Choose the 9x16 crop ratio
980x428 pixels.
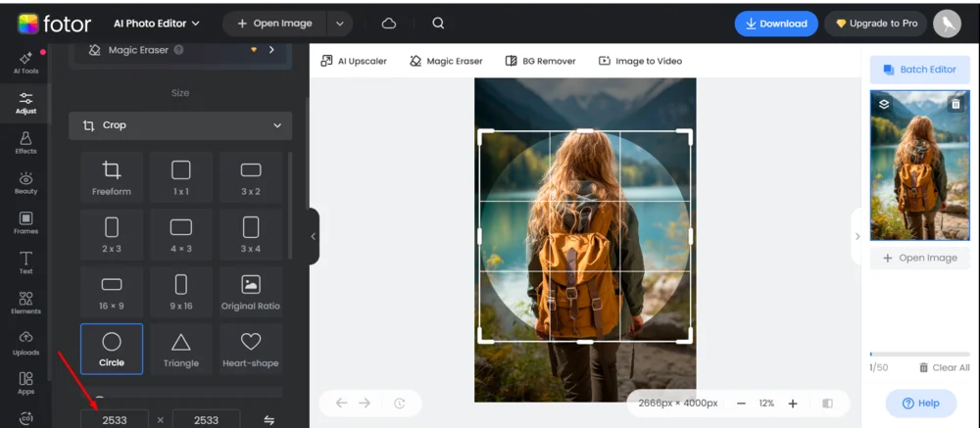[180, 292]
